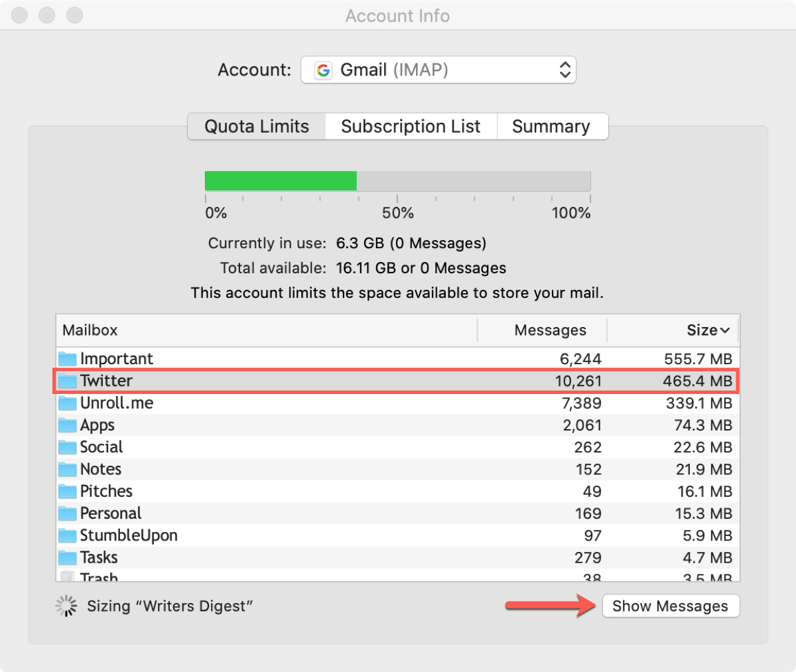Image resolution: width=796 pixels, height=672 pixels.
Task: Click the Unroll.me folder icon
Action: (67, 403)
